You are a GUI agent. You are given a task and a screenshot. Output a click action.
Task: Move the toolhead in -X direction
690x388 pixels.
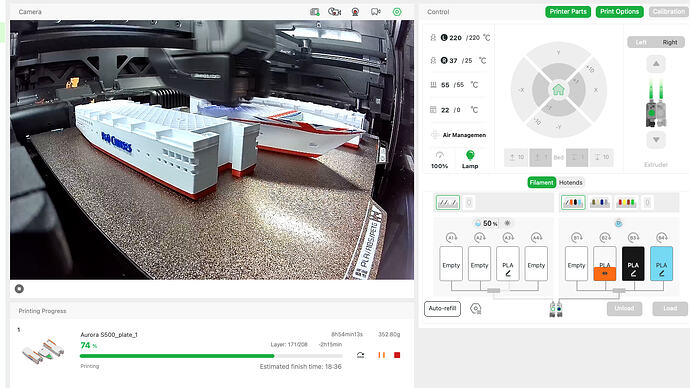[521, 90]
